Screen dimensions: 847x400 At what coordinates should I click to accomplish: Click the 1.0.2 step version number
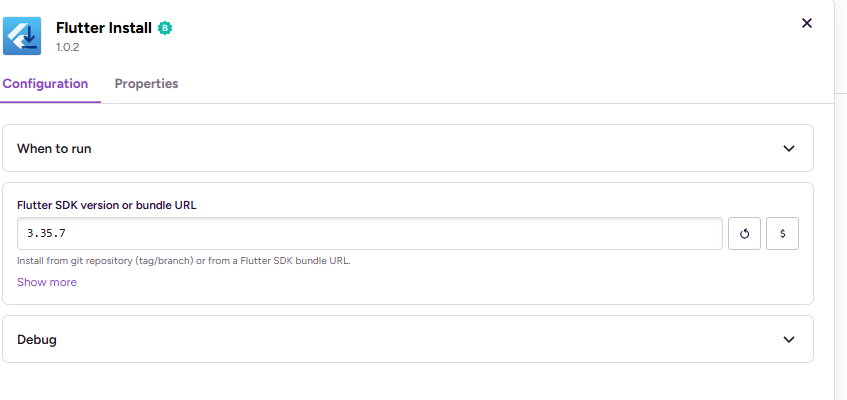[69, 47]
